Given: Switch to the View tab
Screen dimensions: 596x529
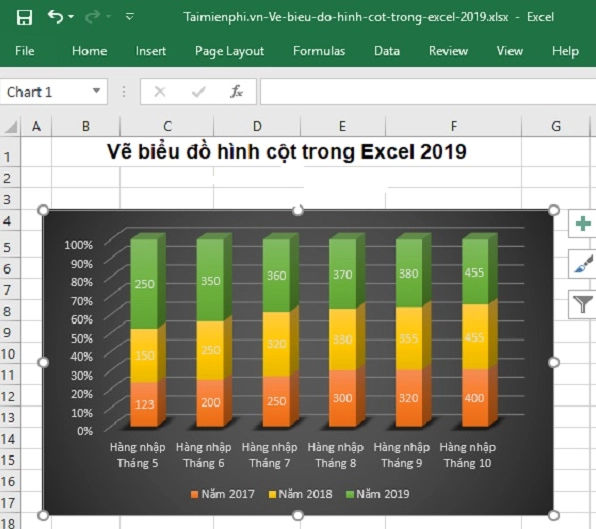Looking at the screenshot, I should point(510,51).
